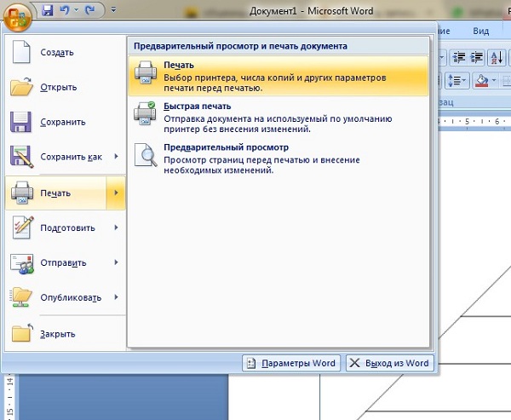Open Параметры Word button

tap(291, 363)
